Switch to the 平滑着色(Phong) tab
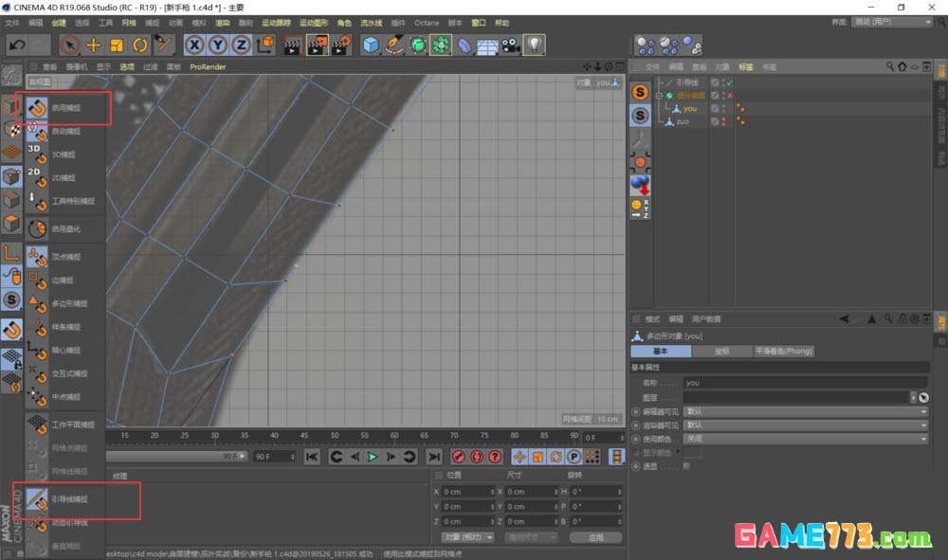 tap(784, 352)
